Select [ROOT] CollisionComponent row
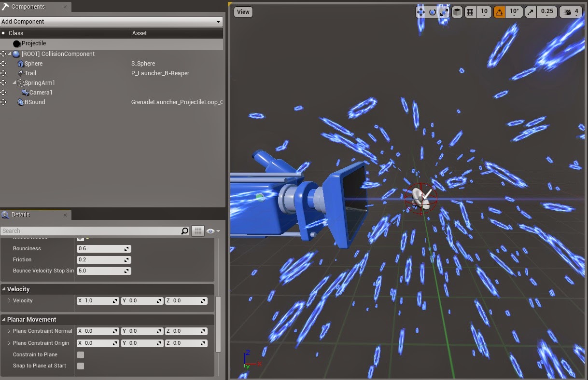This screenshot has width=588, height=380. tap(112, 54)
